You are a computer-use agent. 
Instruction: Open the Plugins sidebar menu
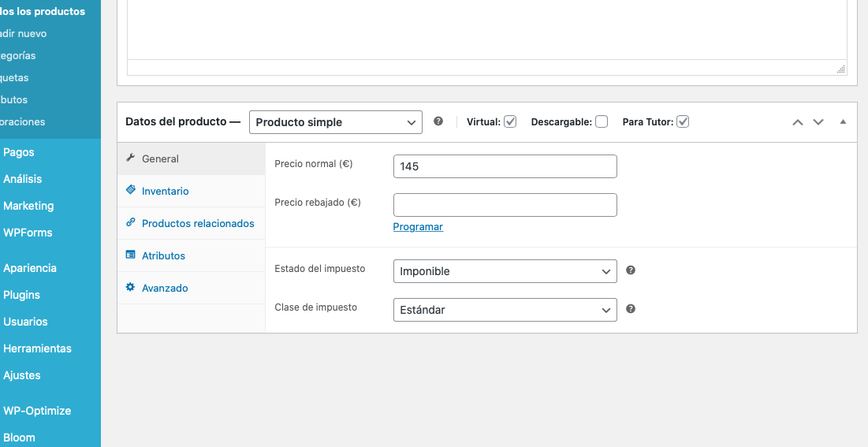click(21, 295)
